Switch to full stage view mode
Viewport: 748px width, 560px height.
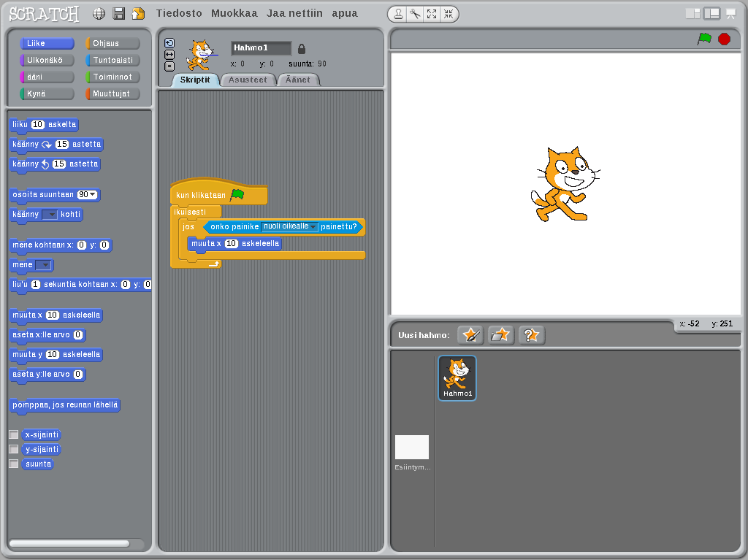pos(711,14)
